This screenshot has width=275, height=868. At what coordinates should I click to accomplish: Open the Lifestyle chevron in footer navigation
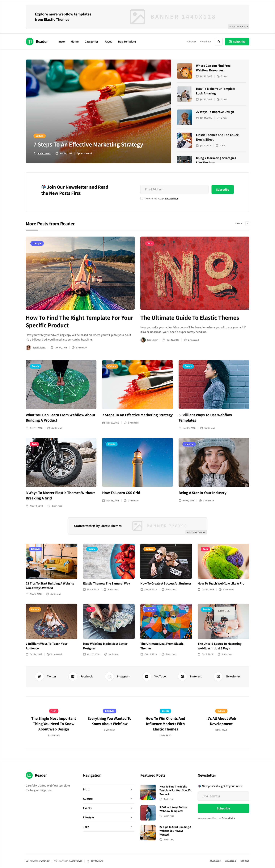coord(131,817)
